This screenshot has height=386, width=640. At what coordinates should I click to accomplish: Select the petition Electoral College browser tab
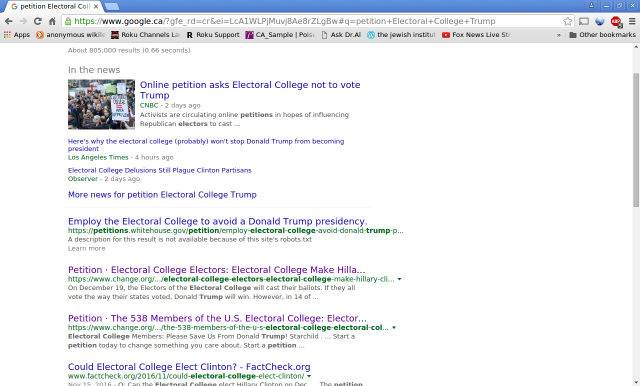54,7
